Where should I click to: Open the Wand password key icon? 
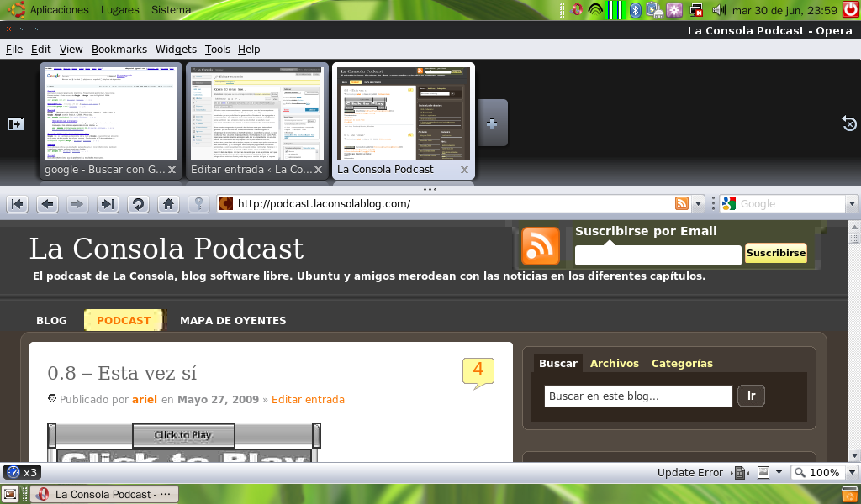click(198, 204)
